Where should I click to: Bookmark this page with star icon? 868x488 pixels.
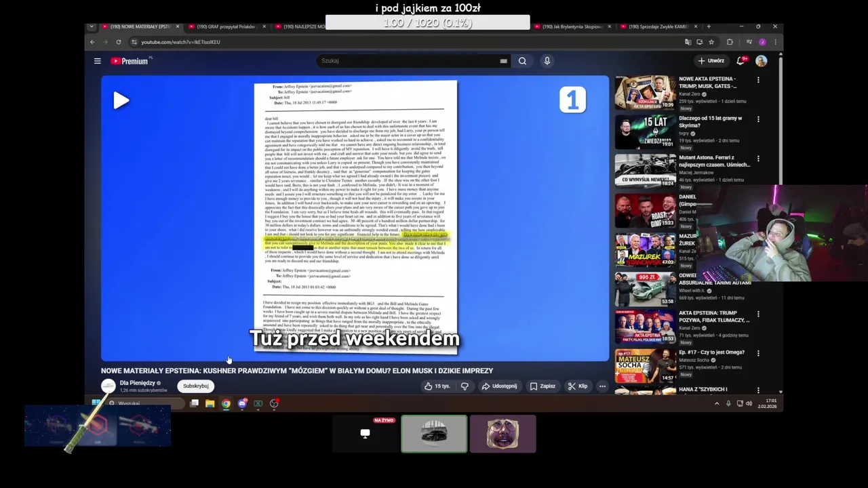(711, 42)
